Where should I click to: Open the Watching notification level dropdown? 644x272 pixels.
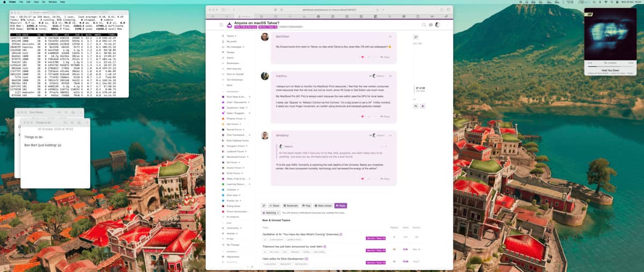[270, 213]
